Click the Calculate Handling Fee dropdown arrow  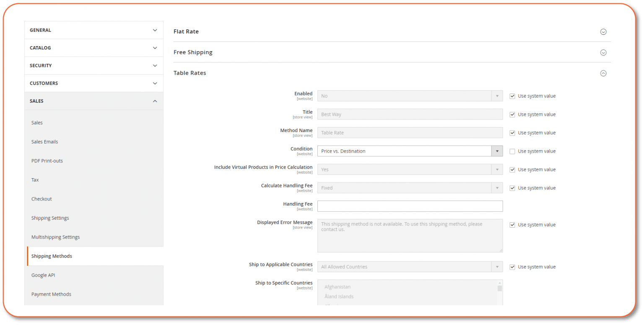point(497,187)
